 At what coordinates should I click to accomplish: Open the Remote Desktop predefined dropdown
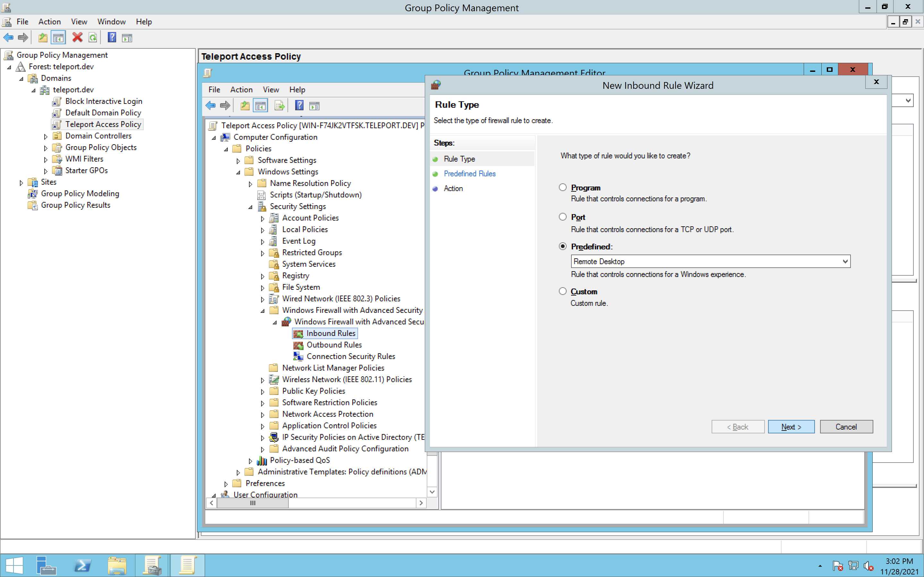pyautogui.click(x=844, y=261)
